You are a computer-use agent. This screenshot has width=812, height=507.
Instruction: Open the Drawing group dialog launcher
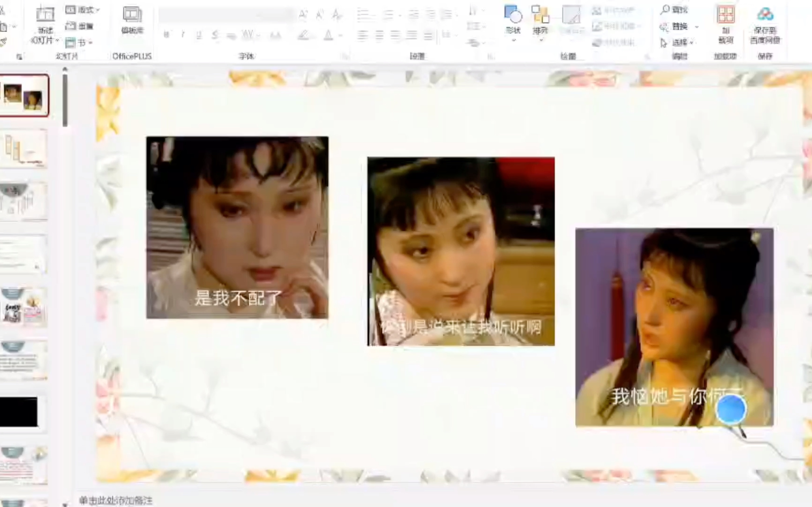pos(647,56)
